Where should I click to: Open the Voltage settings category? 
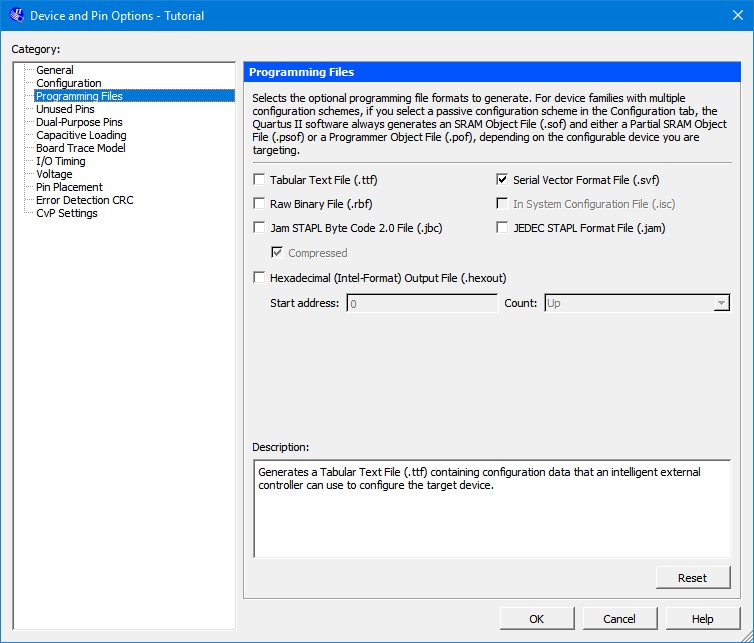tap(55, 174)
